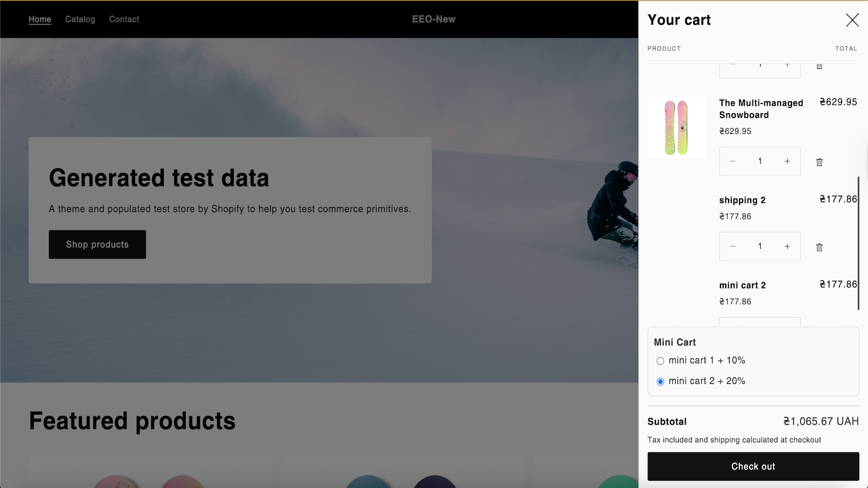Click the Your cart heading
Viewport: 868px width, 488px height.
tap(679, 20)
